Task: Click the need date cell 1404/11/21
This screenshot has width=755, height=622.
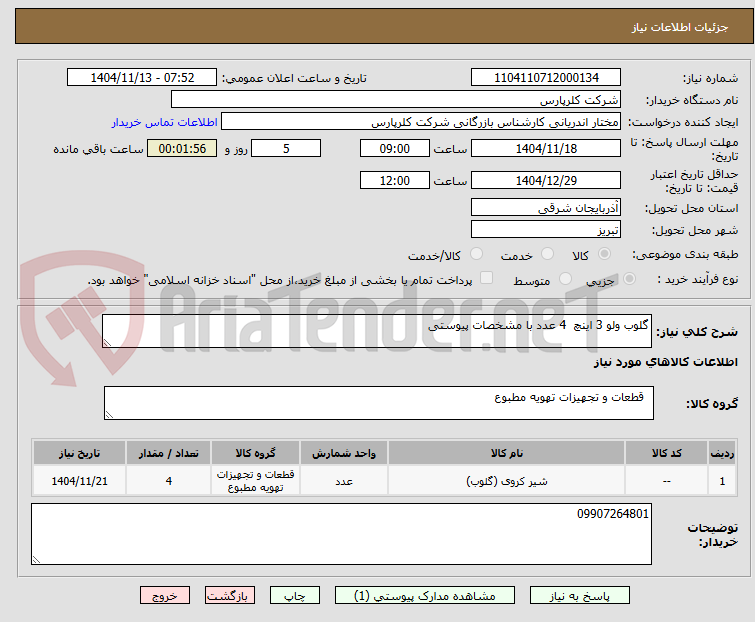Action: [x=79, y=481]
